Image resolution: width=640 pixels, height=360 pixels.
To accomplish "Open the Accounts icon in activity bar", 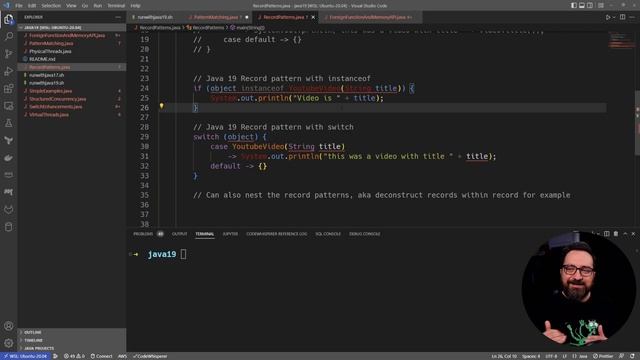I will (x=9, y=326).
